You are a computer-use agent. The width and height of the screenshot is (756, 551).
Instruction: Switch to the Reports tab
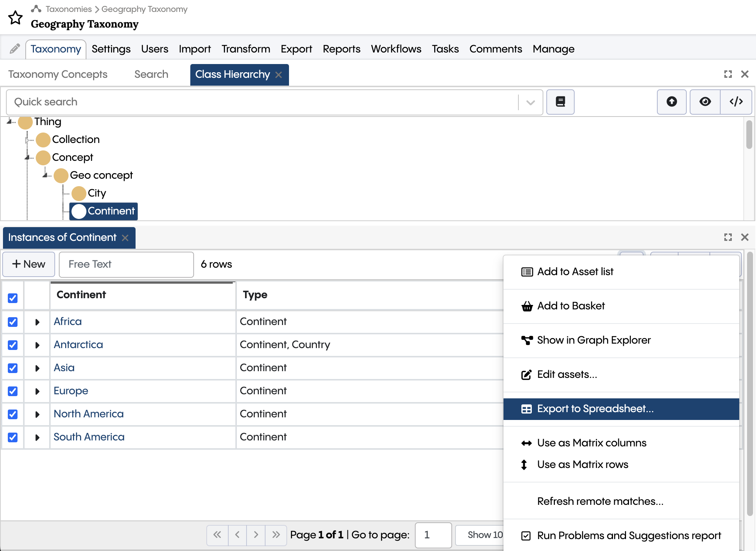tap(341, 49)
